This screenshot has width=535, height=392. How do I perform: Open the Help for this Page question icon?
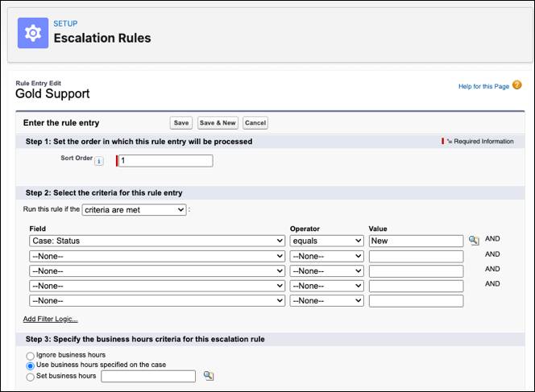click(517, 85)
